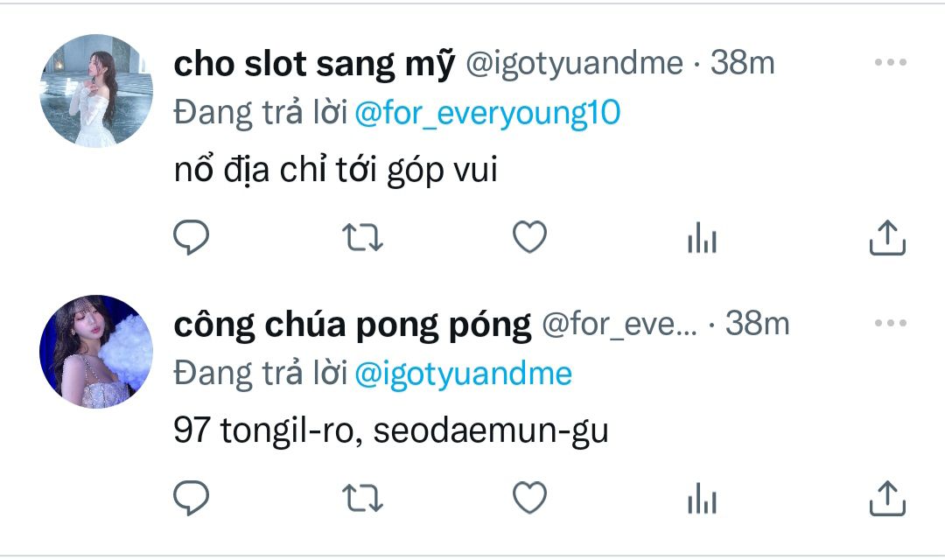Image resolution: width=945 pixels, height=560 pixels.
Task: Reply to the igotyuandme tweet
Action: 191,237
